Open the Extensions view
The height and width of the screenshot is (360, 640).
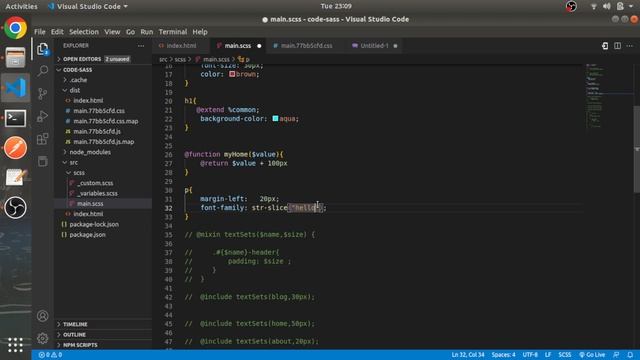tap(42, 139)
